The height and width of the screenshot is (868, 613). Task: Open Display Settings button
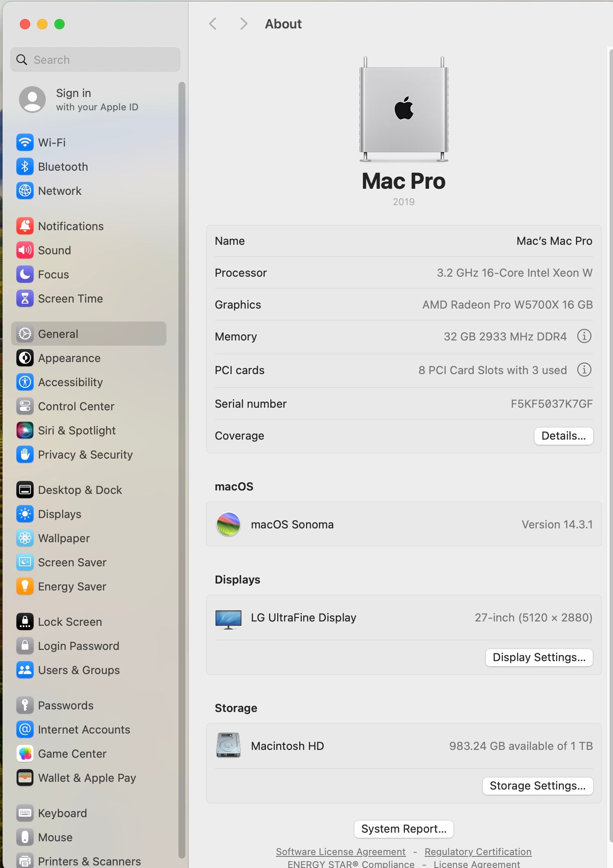coord(539,657)
